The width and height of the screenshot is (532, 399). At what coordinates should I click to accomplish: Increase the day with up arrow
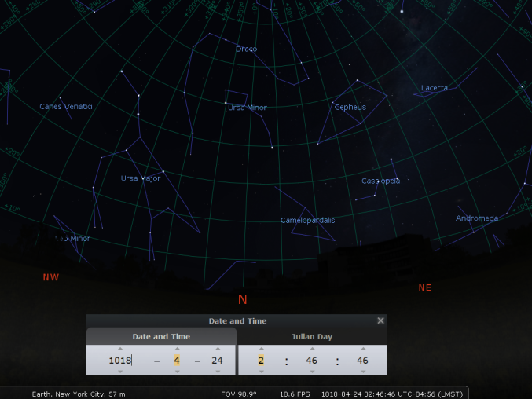point(218,349)
